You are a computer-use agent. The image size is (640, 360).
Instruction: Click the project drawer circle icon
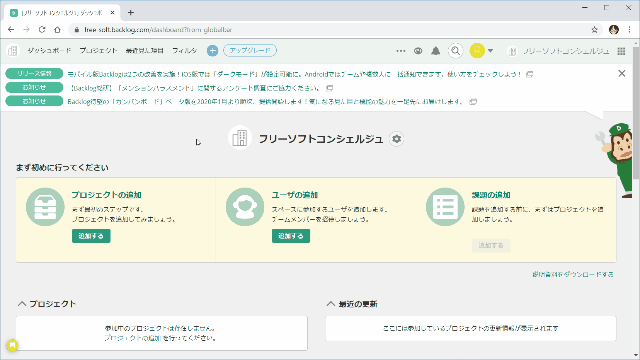(x=45, y=207)
